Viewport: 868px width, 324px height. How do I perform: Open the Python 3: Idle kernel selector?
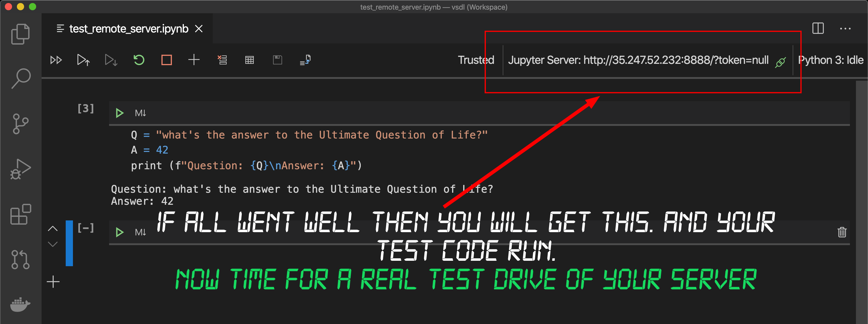click(x=831, y=60)
